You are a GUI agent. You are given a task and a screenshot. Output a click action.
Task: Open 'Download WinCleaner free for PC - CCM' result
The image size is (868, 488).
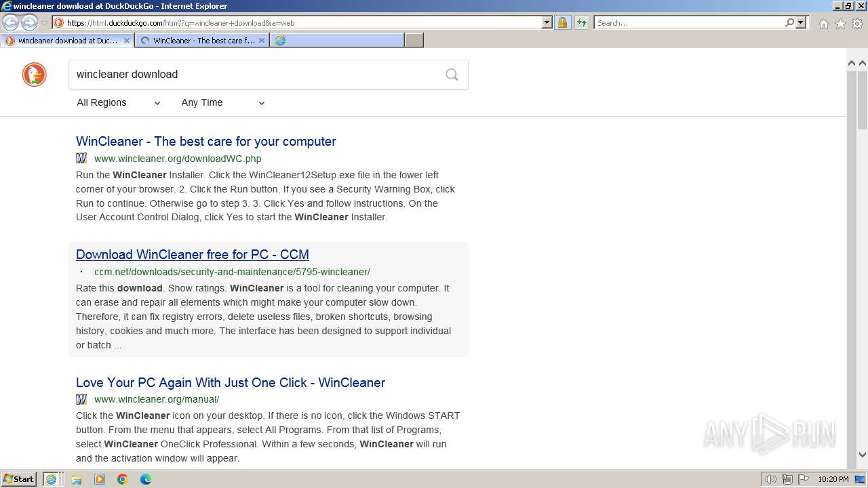193,255
